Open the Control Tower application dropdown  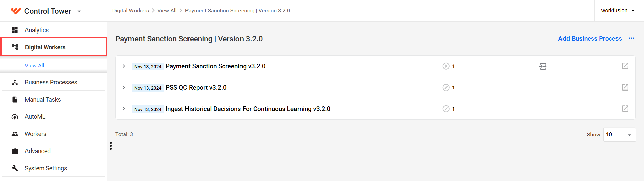(x=79, y=11)
